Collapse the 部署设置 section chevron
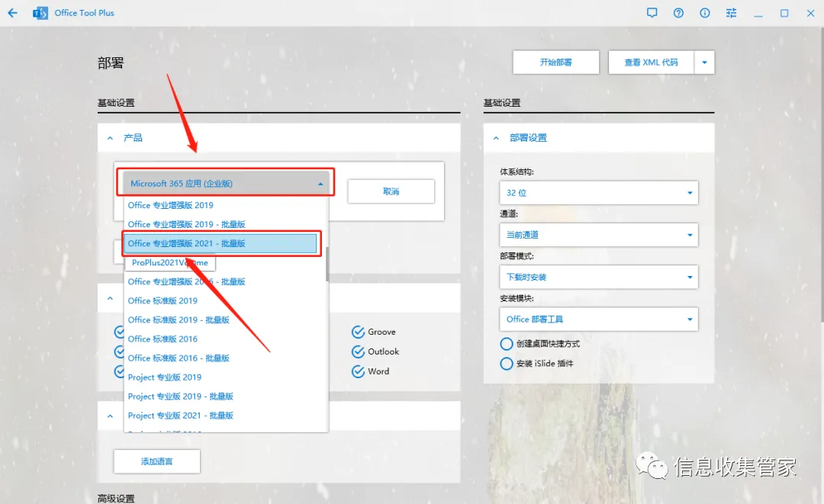 coord(496,138)
